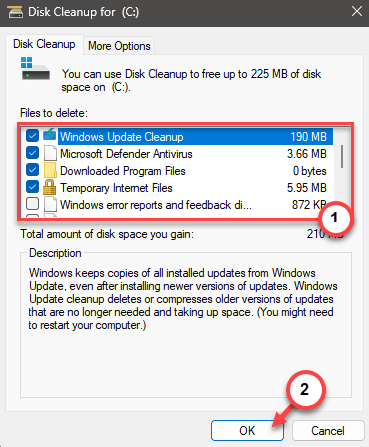The height and width of the screenshot is (447, 369).
Task: Switch to the More Options tab
Action: click(119, 46)
